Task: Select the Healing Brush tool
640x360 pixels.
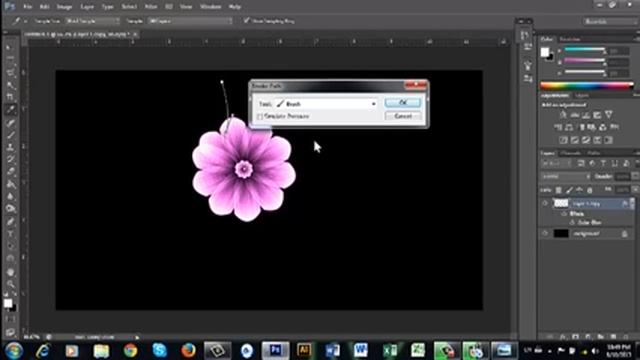Action: coord(10,122)
